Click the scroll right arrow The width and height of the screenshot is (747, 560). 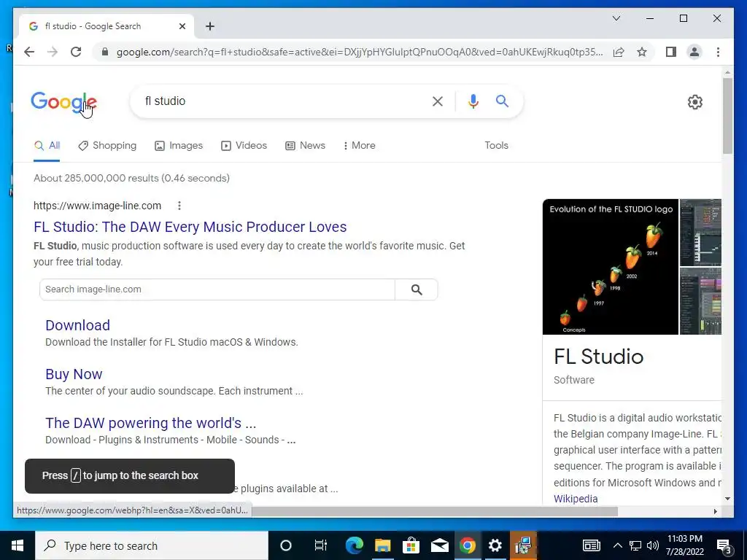(x=715, y=511)
